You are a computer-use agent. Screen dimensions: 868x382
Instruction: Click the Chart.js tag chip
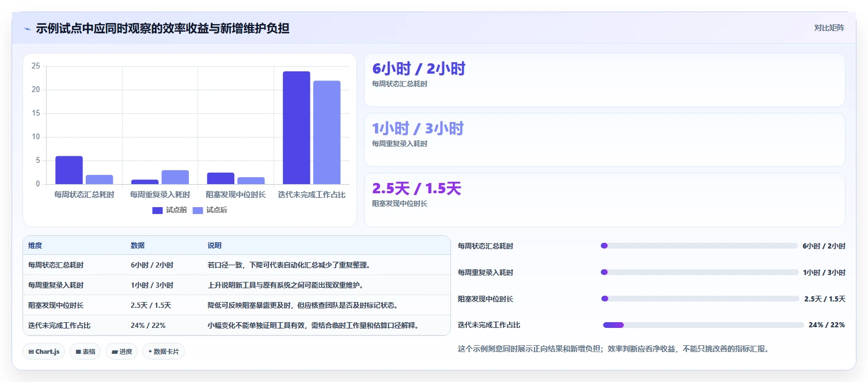44,352
